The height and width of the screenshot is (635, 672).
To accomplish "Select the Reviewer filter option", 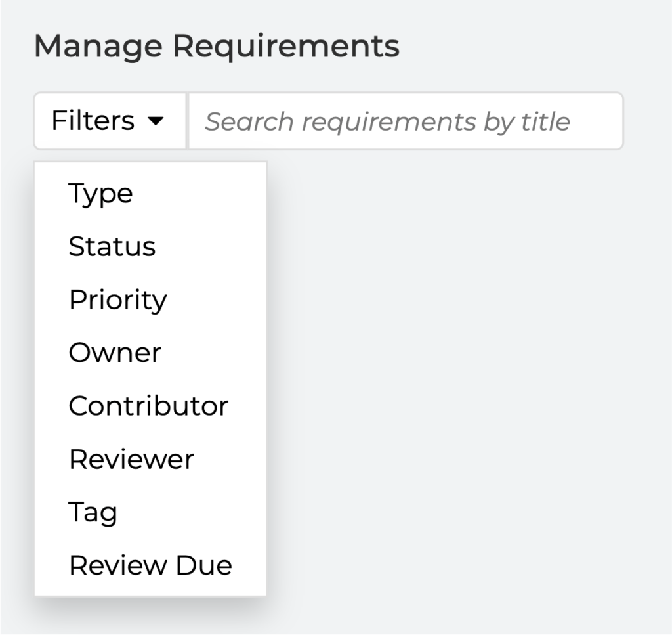I will [x=150, y=459].
